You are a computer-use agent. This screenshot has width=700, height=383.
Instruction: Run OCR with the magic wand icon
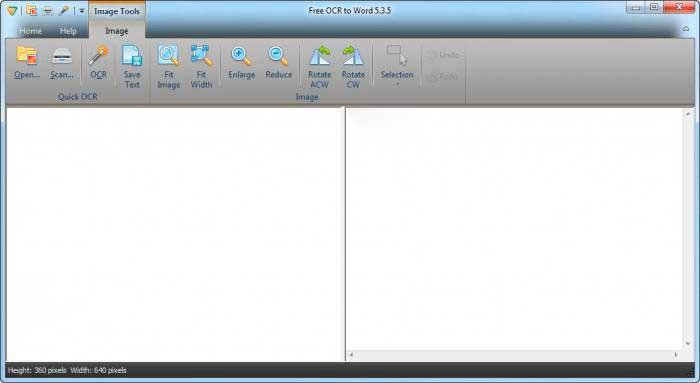(x=98, y=56)
